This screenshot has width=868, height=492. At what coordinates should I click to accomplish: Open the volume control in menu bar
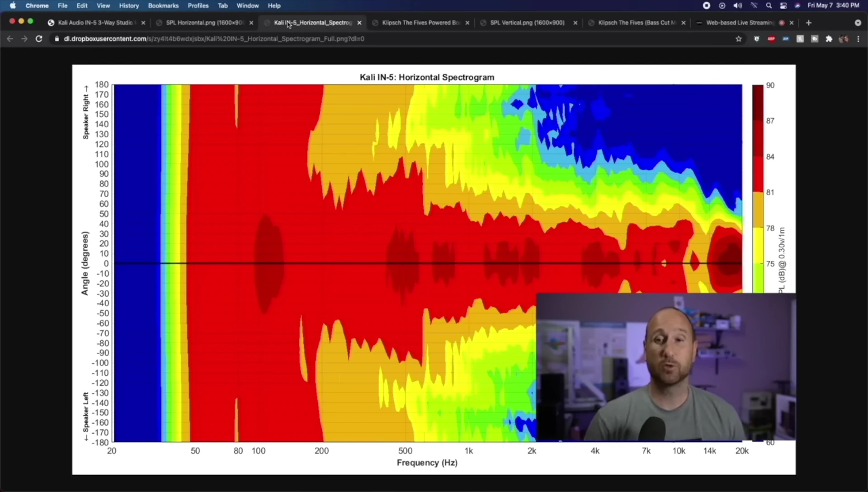tap(738, 5)
